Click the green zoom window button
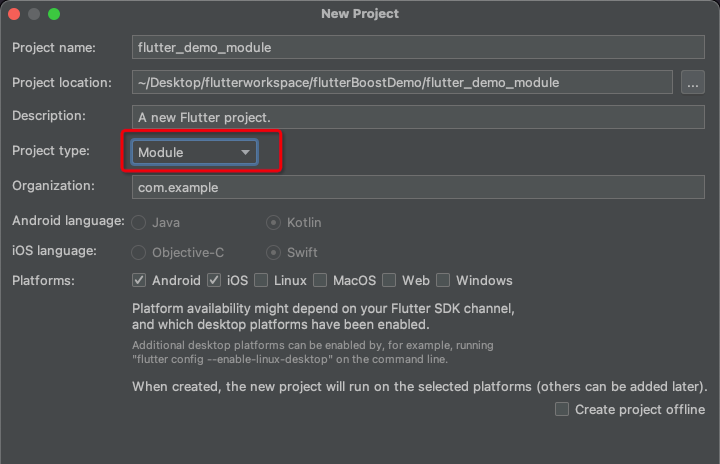The image size is (720, 464). pyautogui.click(x=54, y=14)
